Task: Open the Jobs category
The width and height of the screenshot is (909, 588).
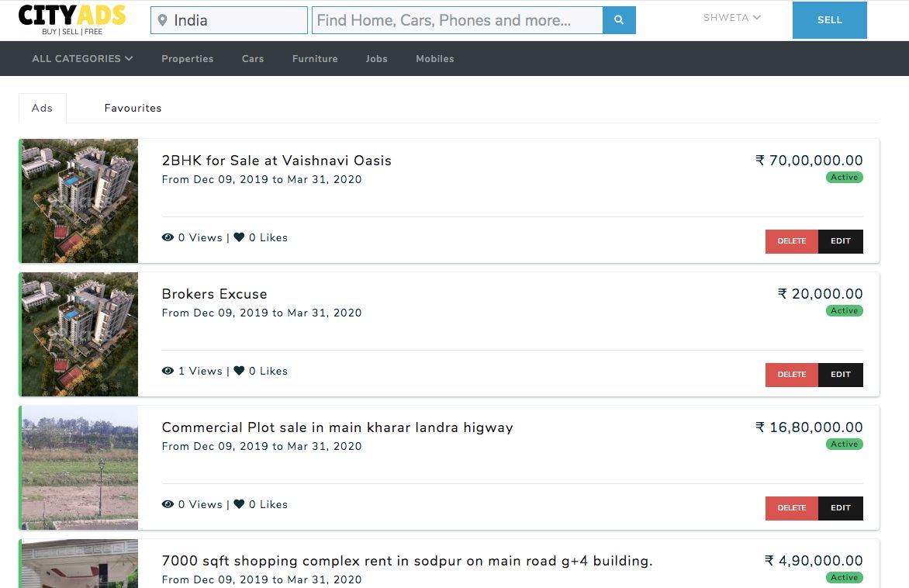Action: pos(376,59)
